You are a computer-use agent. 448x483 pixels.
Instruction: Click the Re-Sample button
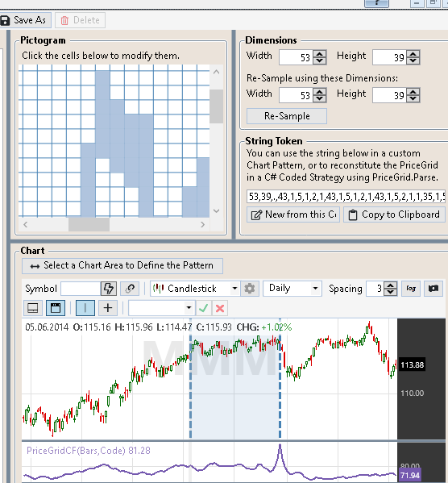pos(287,116)
